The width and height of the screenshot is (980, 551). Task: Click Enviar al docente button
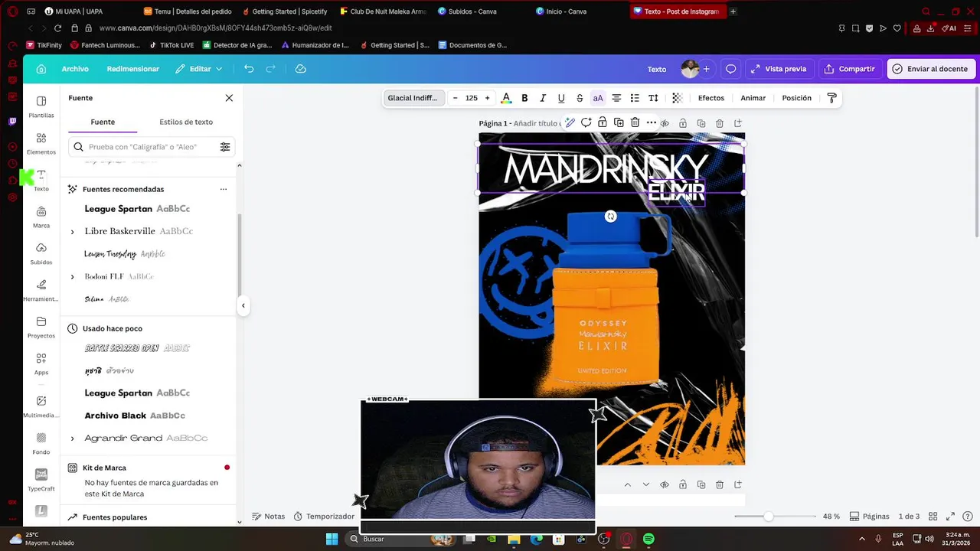click(x=929, y=69)
